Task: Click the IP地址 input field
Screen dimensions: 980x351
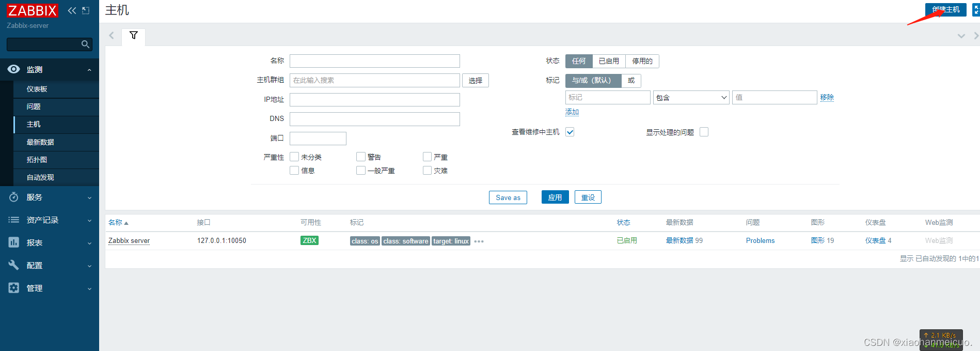Action: [375, 100]
